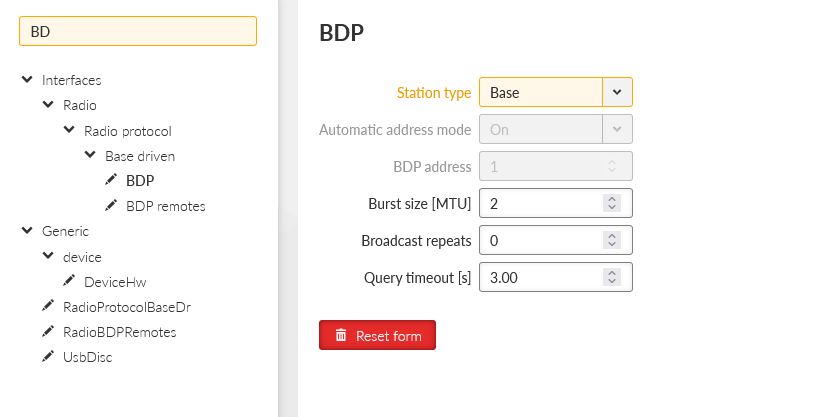820x417 pixels.
Task: Click the pencil icon beside UsbDisc
Action: click(48, 356)
